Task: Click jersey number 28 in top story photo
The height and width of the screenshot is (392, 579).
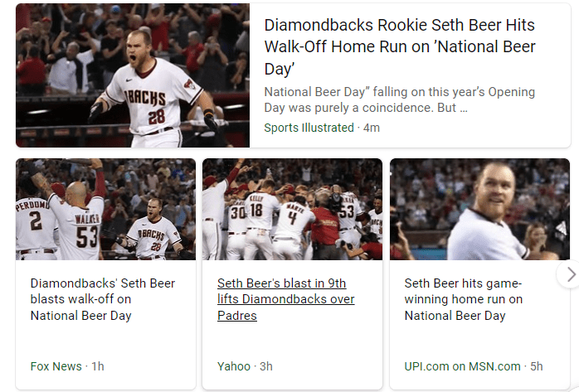Action: (156, 116)
